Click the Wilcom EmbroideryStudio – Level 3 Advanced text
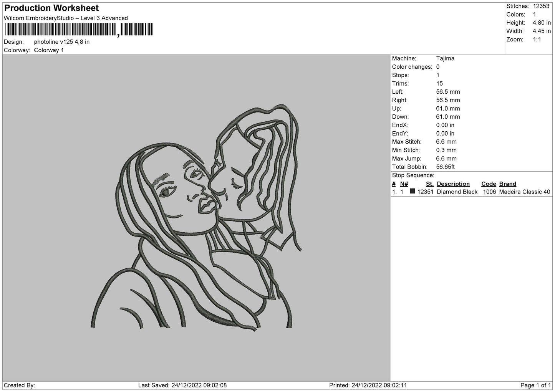555x392 pixels. [x=66, y=18]
